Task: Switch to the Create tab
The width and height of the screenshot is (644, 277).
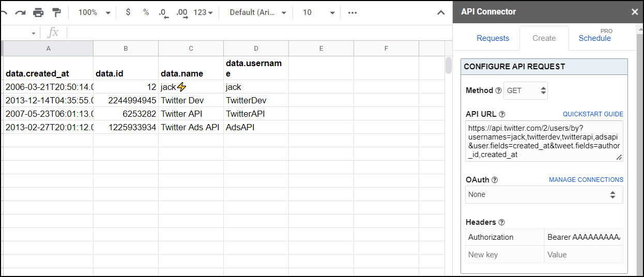Action: coord(544,38)
